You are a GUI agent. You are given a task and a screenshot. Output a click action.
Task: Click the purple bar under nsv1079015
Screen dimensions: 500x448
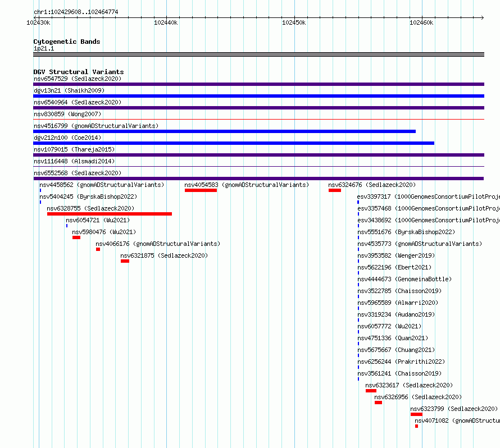[258, 155]
